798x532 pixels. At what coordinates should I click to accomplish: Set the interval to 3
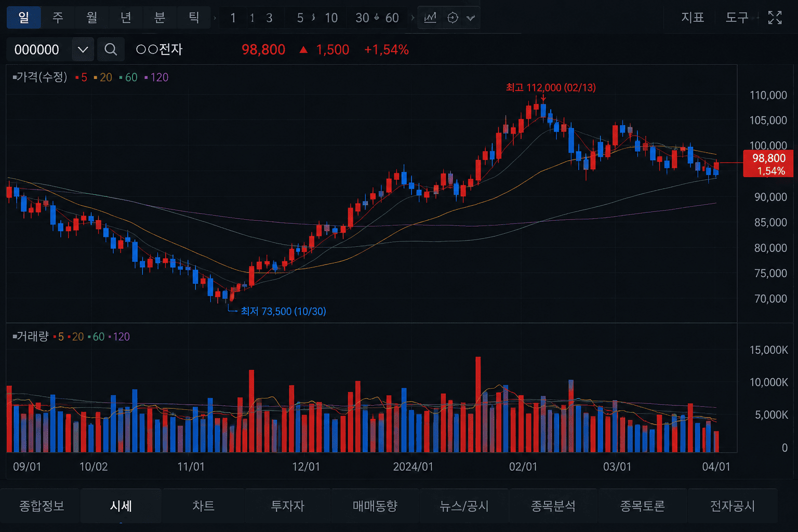click(x=269, y=18)
